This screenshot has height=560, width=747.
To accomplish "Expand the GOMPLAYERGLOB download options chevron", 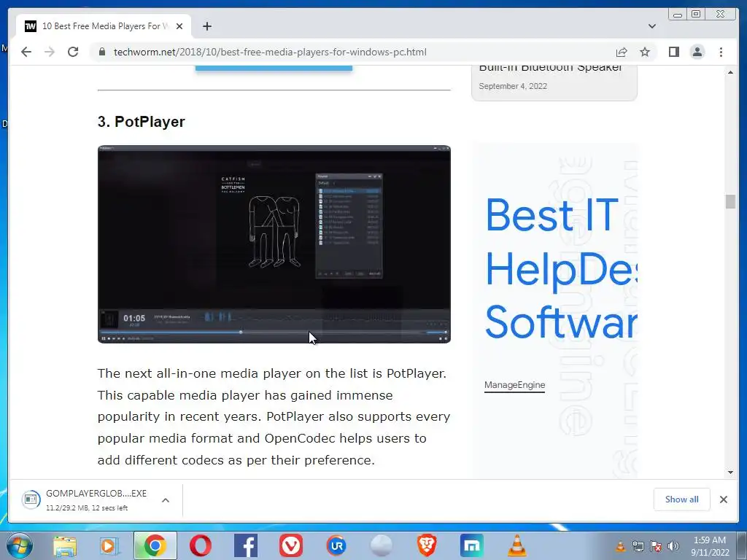I will 166,500.
